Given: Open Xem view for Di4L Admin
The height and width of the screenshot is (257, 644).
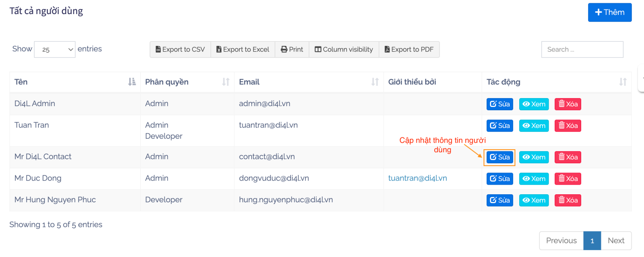Looking at the screenshot, I should click(534, 104).
